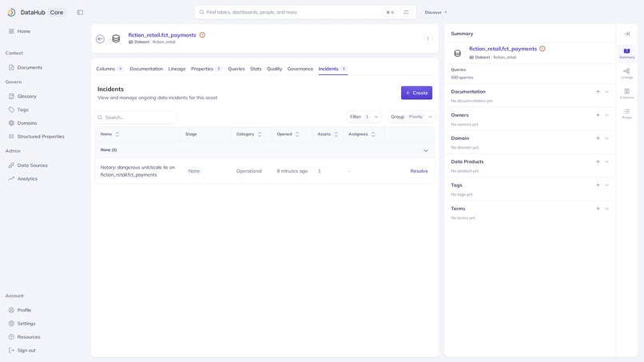Click the incident warning icon beside the dataset title
Viewport: 644px width, 362px height.
[x=202, y=35]
